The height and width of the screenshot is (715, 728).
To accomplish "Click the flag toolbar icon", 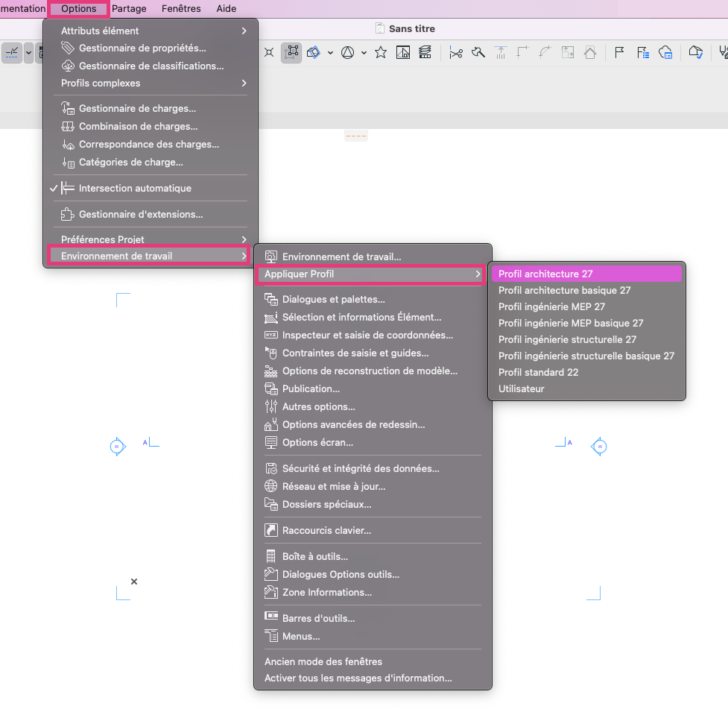I will 619,52.
